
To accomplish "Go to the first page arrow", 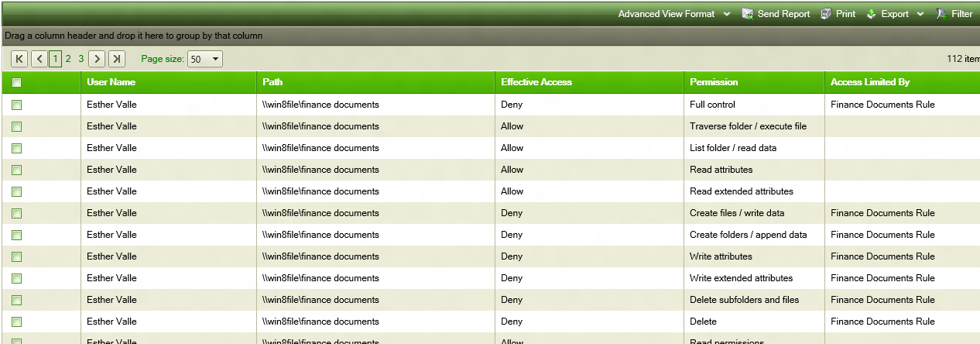I will coord(19,59).
